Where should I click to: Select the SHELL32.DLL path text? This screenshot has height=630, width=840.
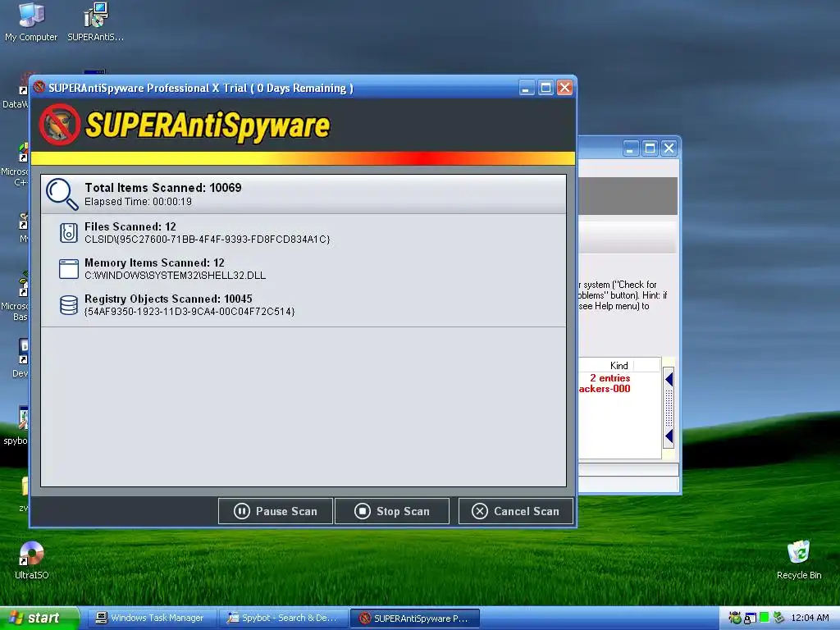[176, 276]
